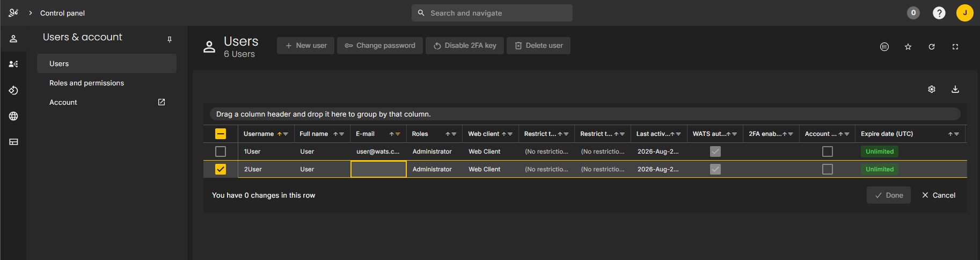Sort by E-mail arrow icon
This screenshot has height=260, width=980.
pyautogui.click(x=392, y=134)
